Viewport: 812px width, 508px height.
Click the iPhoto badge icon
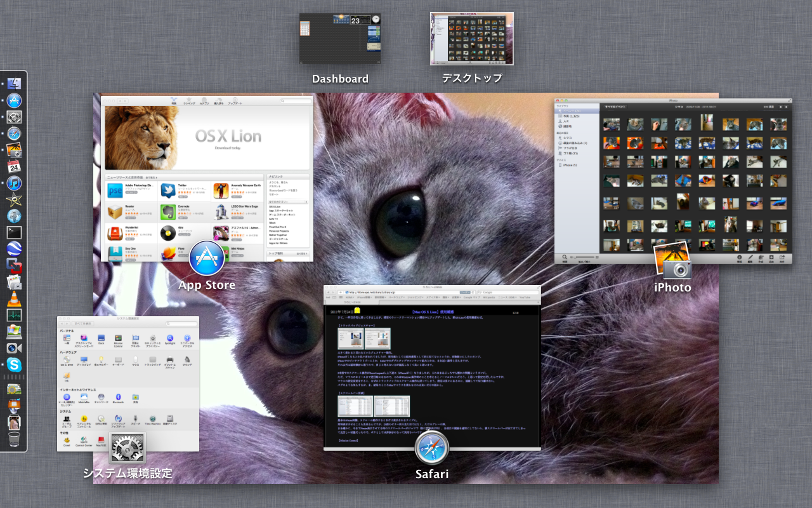click(672, 260)
